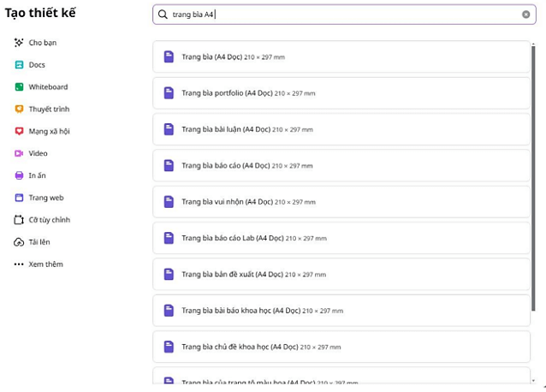Click the Cho bạn sparkle icon

[x=19, y=43]
